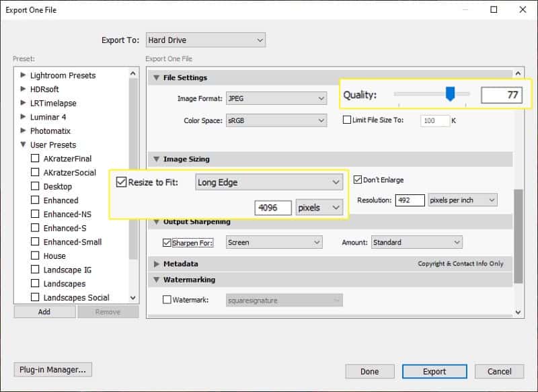Expand the Photomatix preset group
This screenshot has height=392, width=538.
(23, 130)
